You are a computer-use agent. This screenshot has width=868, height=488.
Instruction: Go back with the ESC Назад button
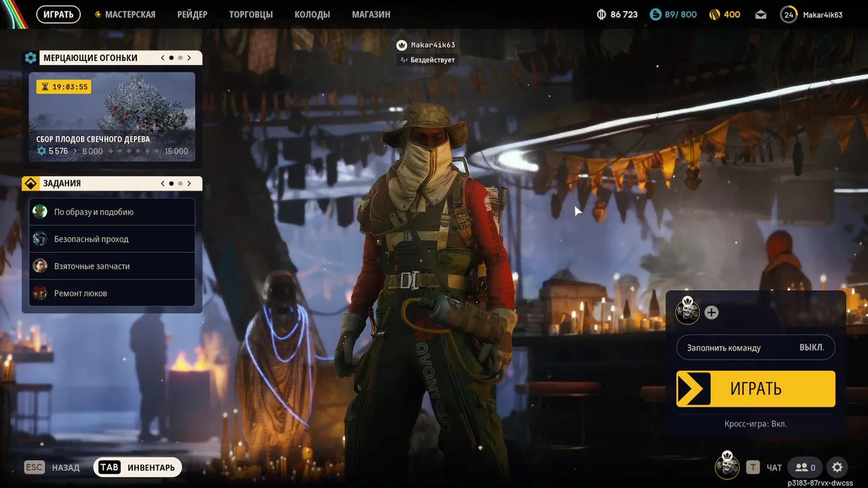click(52, 467)
